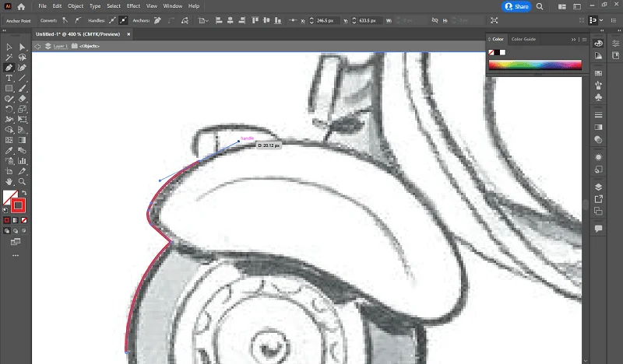The image size is (623, 364).
Task: Reset to default fill and stroke
Action: coord(5,210)
